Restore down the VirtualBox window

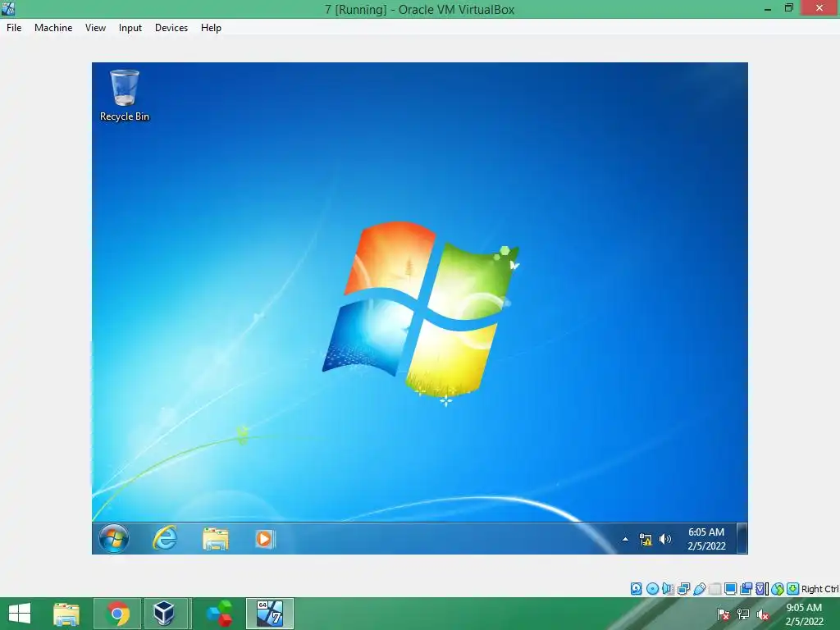point(788,8)
